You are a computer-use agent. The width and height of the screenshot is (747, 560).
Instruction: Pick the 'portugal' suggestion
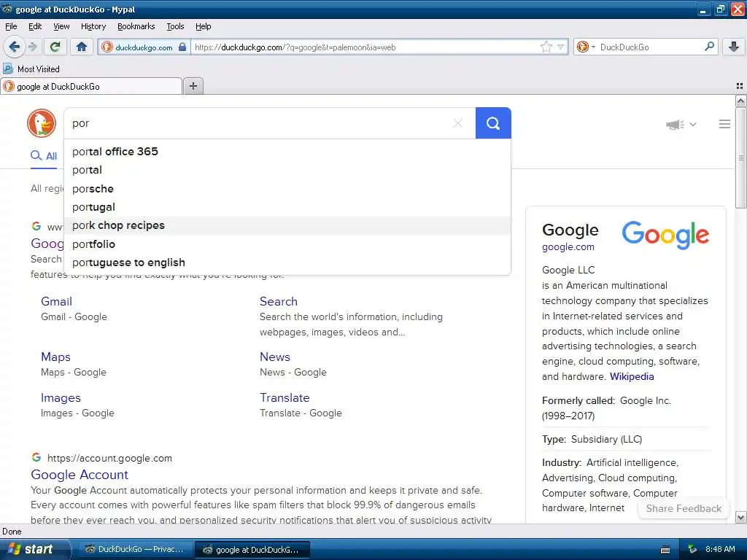tap(287, 207)
